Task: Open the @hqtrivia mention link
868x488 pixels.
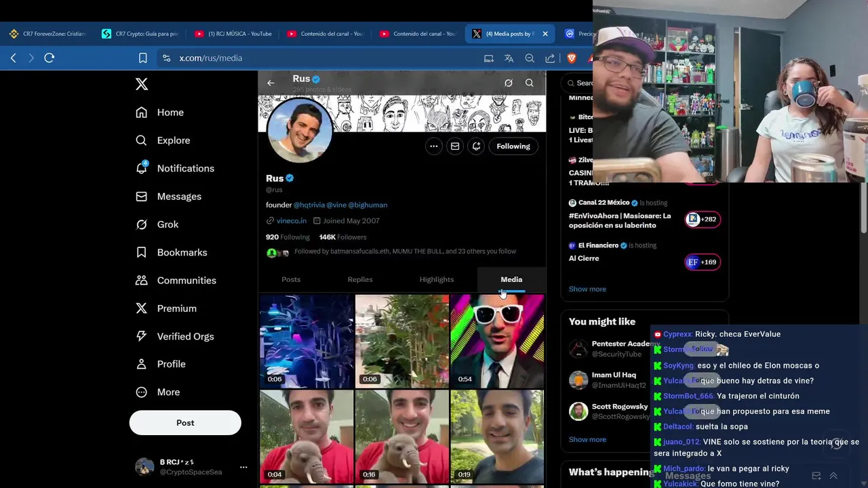Action: pos(309,205)
